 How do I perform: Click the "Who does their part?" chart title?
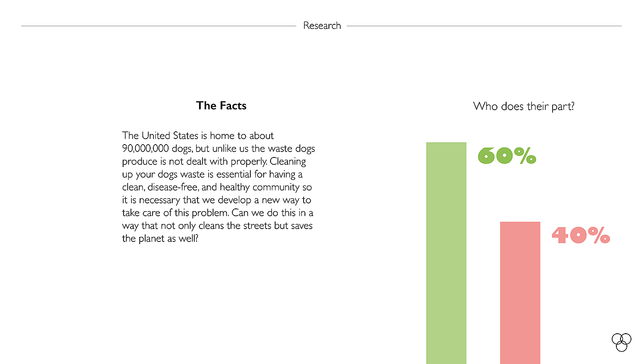(x=524, y=106)
